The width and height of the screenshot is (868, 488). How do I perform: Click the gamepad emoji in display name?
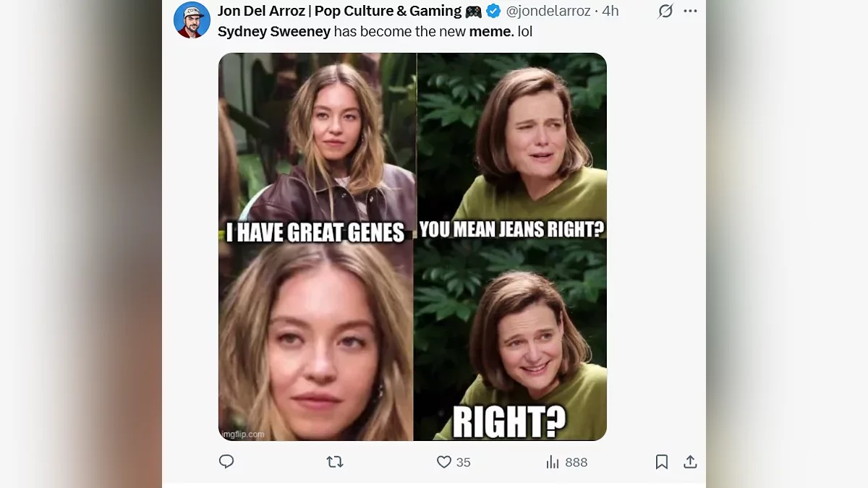(x=474, y=11)
